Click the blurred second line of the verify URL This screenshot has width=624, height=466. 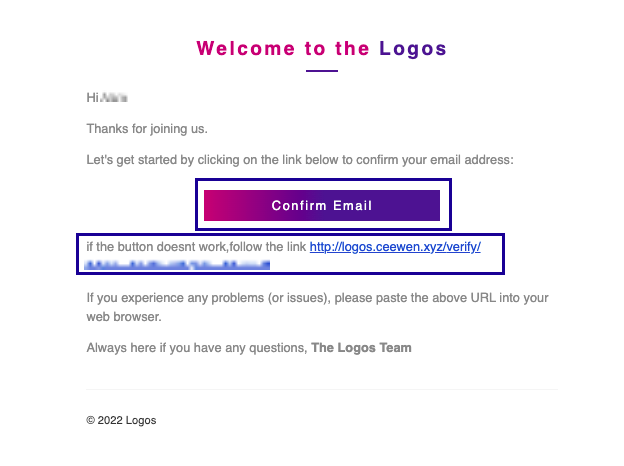tap(177, 264)
